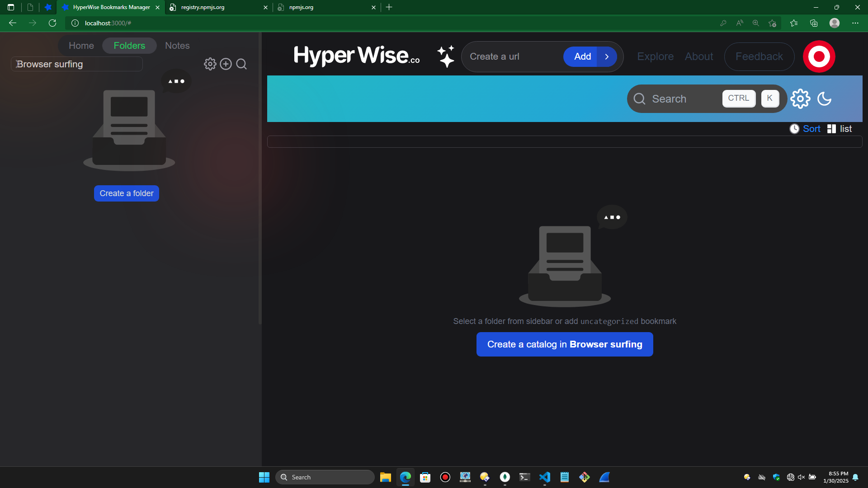Open browser Favorites list icon
The width and height of the screenshot is (868, 488).
(x=794, y=23)
